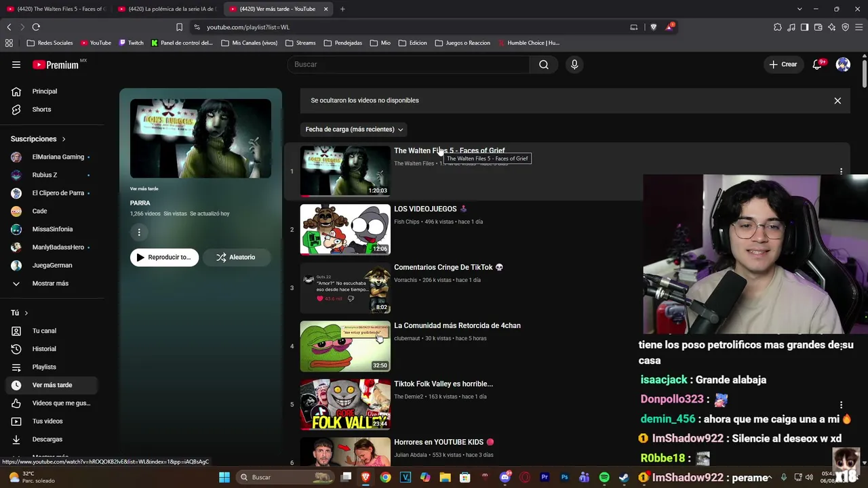Open the Twitch bookmark

pos(132,43)
